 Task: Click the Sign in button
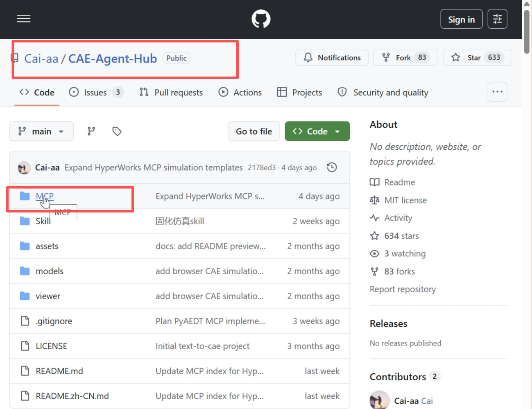461,19
